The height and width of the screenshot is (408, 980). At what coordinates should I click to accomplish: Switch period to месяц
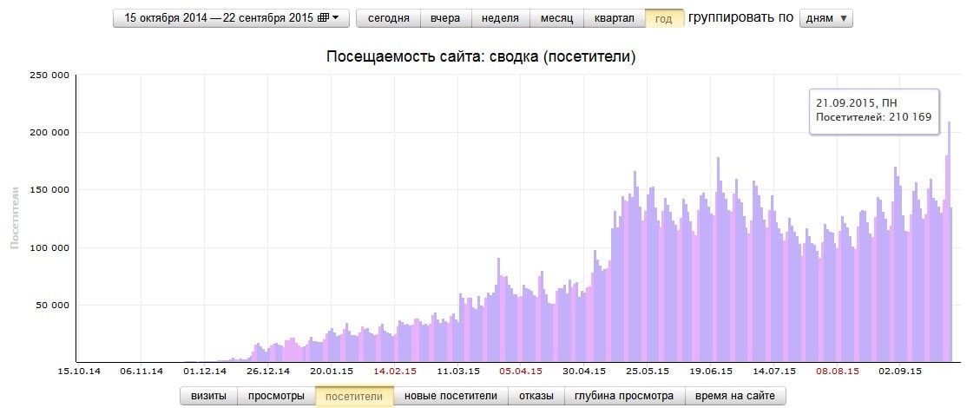[557, 18]
